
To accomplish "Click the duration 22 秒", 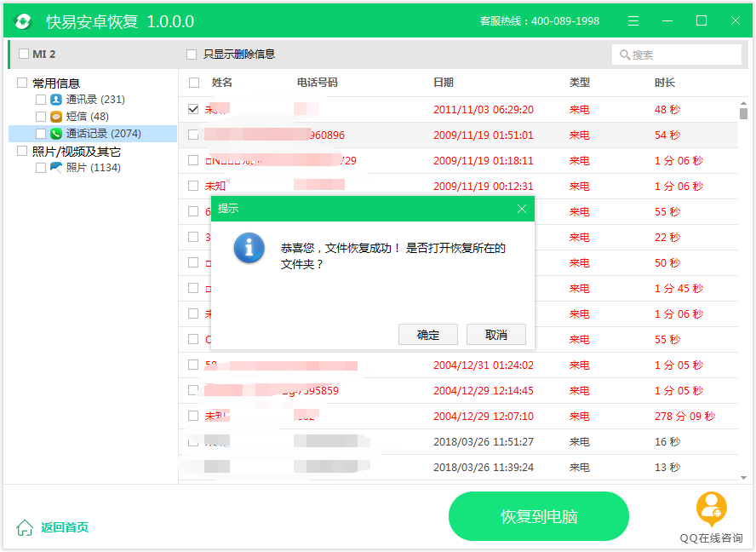I will pos(667,238).
